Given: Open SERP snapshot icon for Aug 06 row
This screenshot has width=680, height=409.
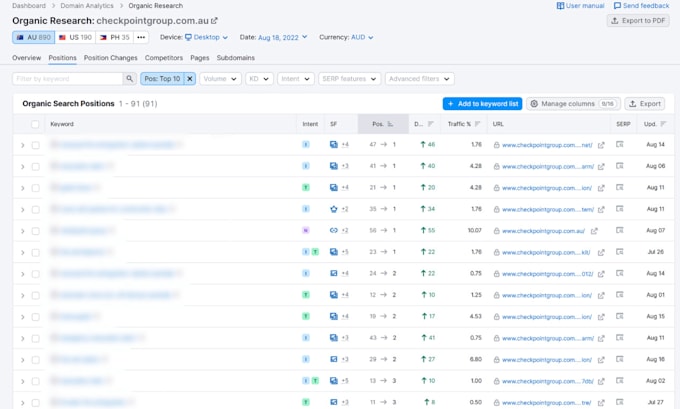Looking at the screenshot, I should pos(620,166).
